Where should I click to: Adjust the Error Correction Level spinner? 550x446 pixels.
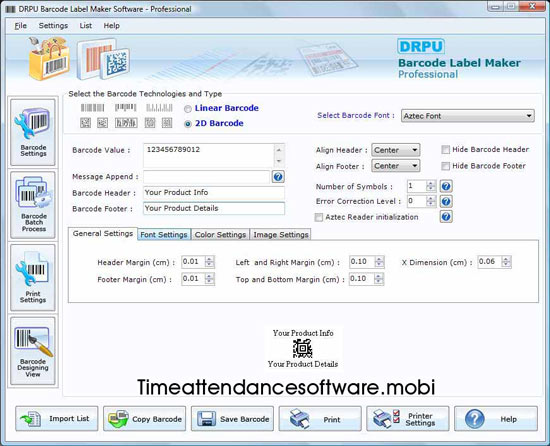pos(431,201)
